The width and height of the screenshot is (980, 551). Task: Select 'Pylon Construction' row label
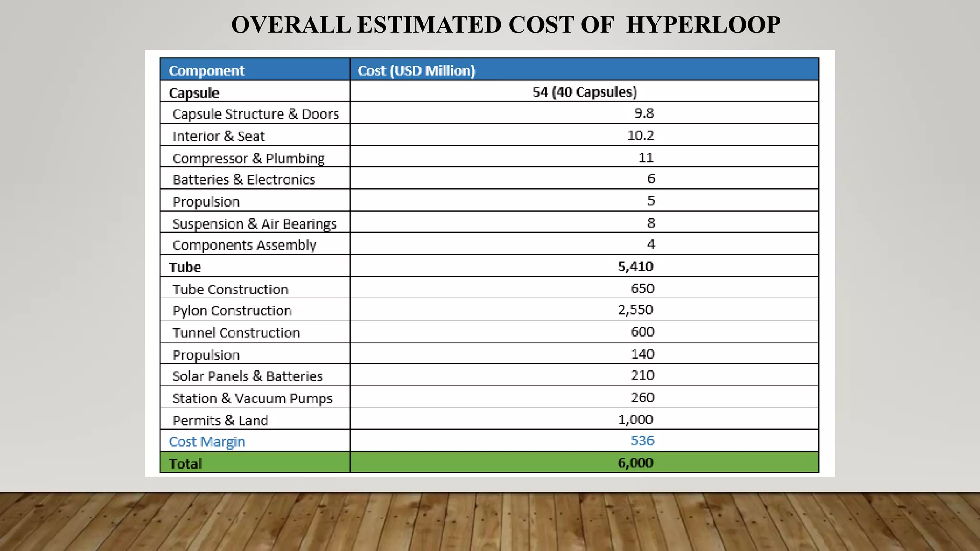point(232,311)
